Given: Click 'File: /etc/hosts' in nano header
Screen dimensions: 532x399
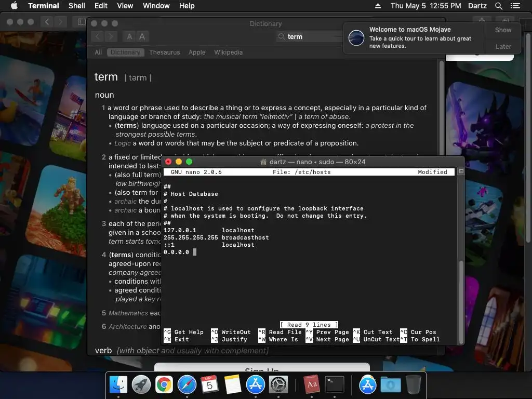Looking at the screenshot, I should [x=302, y=172].
